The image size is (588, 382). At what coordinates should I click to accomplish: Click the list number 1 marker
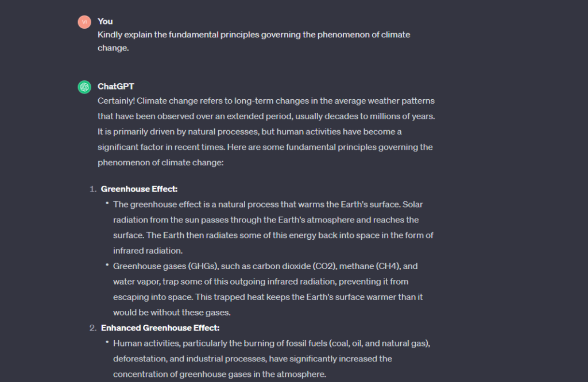93,189
